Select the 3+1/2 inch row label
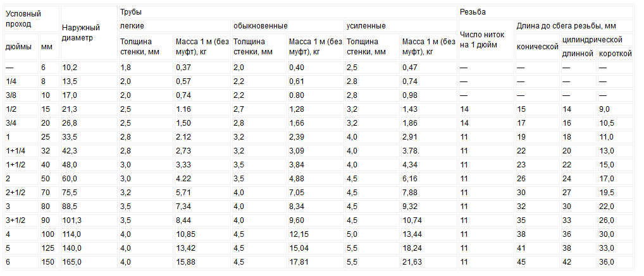The image size is (644, 276). click(22, 220)
